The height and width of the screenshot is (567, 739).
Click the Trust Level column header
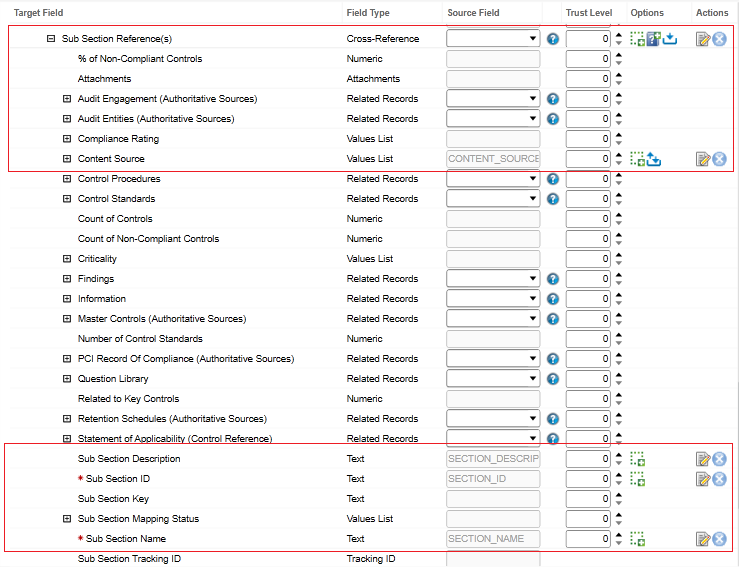coord(589,13)
